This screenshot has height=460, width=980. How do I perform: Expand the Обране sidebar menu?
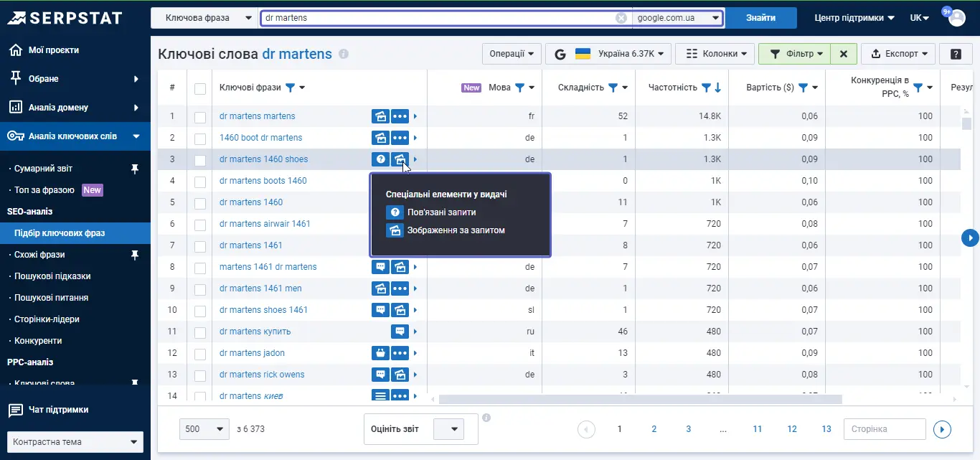click(75, 79)
